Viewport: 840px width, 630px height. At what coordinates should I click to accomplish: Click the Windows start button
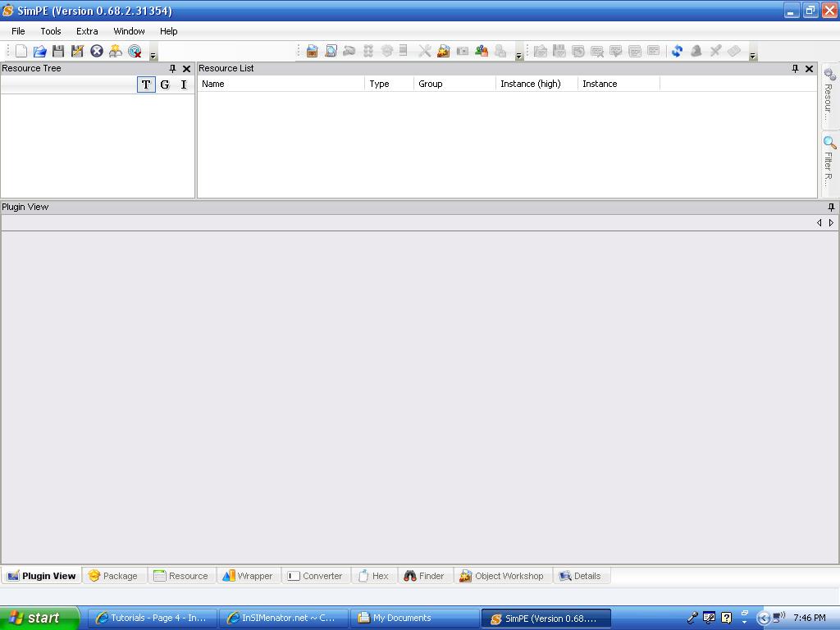pyautogui.click(x=39, y=618)
